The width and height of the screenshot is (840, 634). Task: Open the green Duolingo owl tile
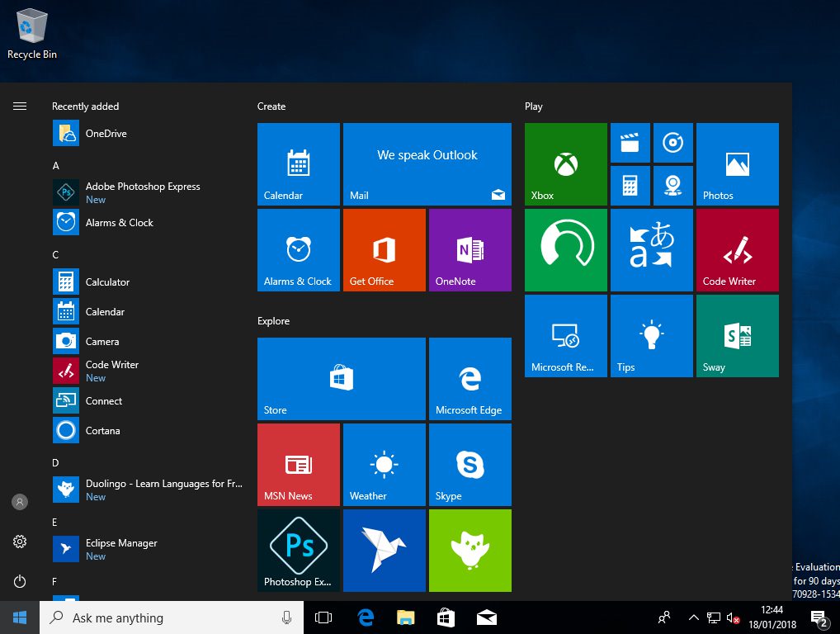470,550
